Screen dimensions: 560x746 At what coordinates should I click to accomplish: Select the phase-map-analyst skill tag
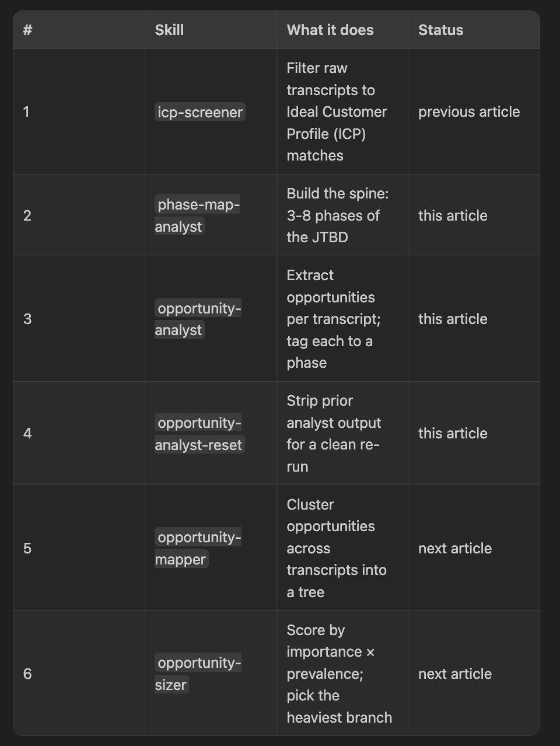[x=198, y=215]
